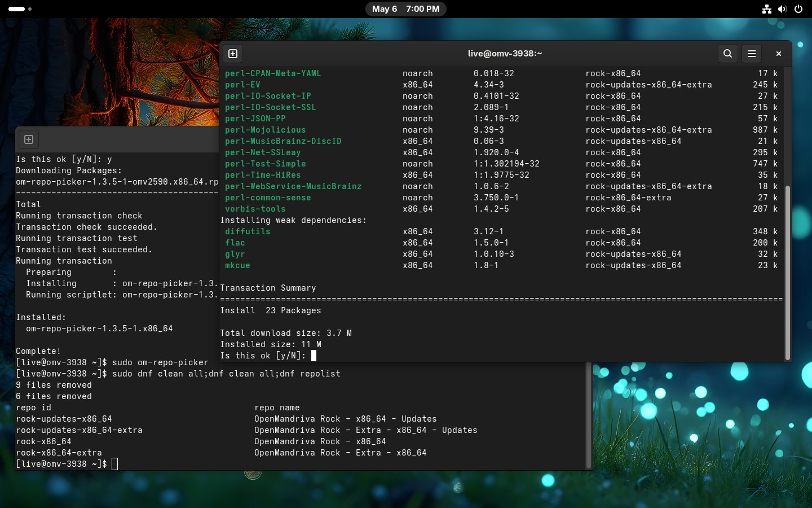Click the background terminal scrollbar
Screen dimensions: 812x508
pos(588,415)
